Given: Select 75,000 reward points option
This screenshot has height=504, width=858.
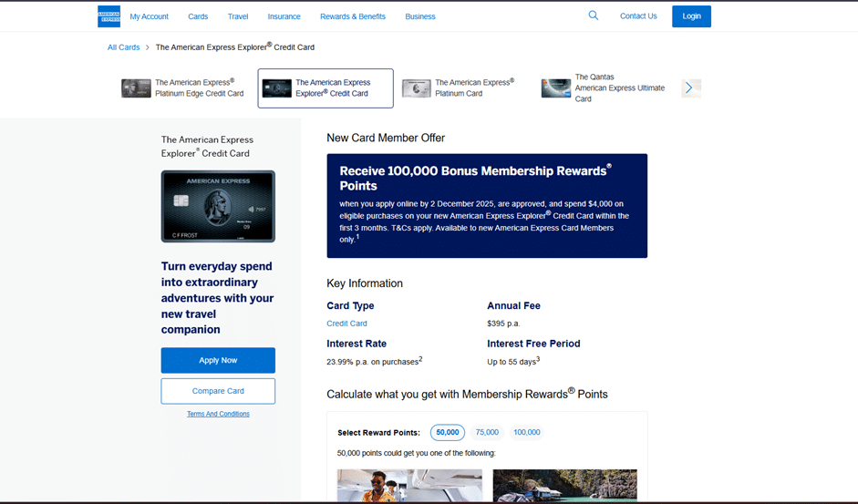Looking at the screenshot, I should [x=487, y=432].
